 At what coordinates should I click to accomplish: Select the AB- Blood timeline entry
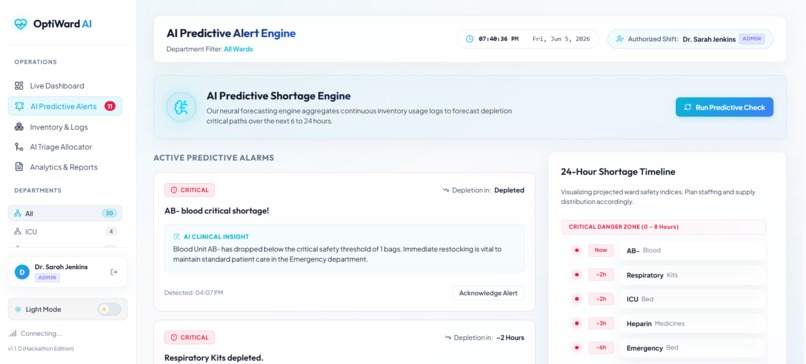[692, 251]
